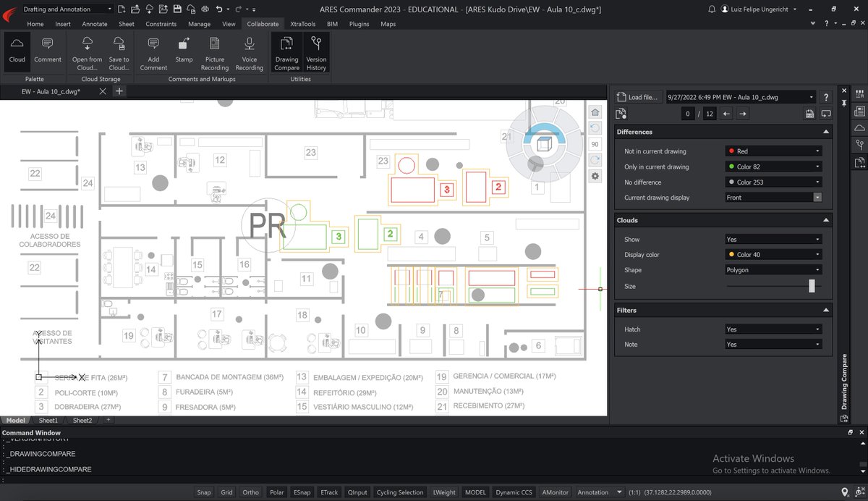The image size is (868, 501).
Task: Open Clouds Shape dropdown
Action: click(x=774, y=270)
